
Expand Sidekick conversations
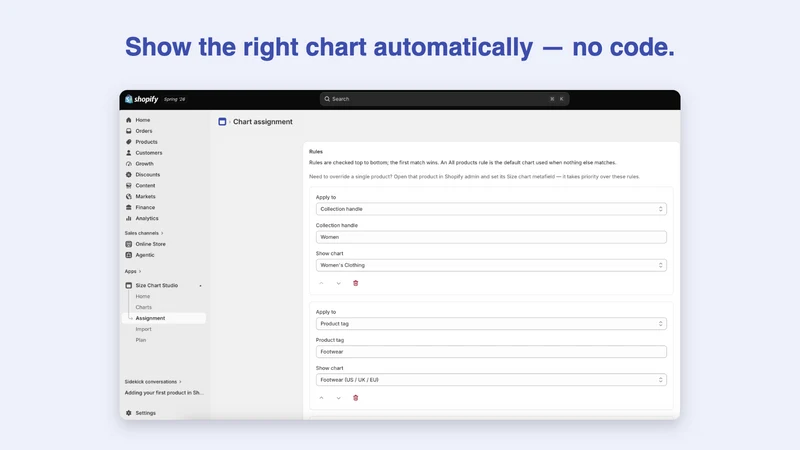coord(153,382)
